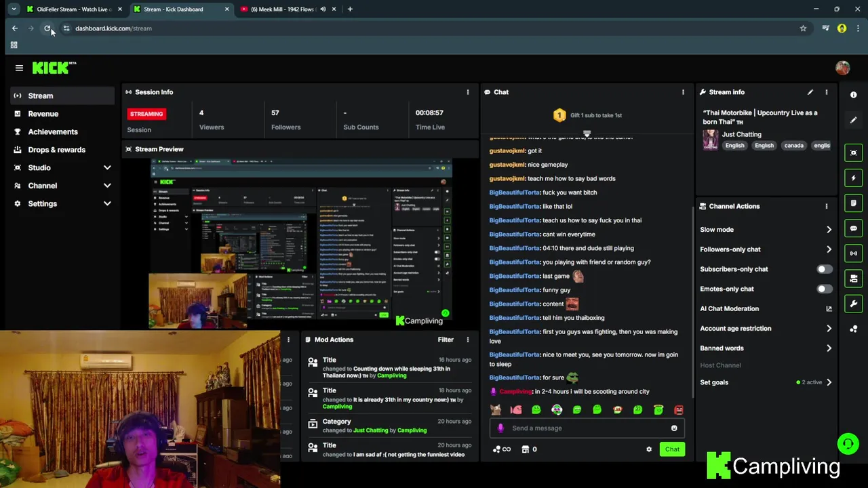Screen dimensions: 868x488
Task: Click the channel points icon below chat input
Action: point(502,449)
